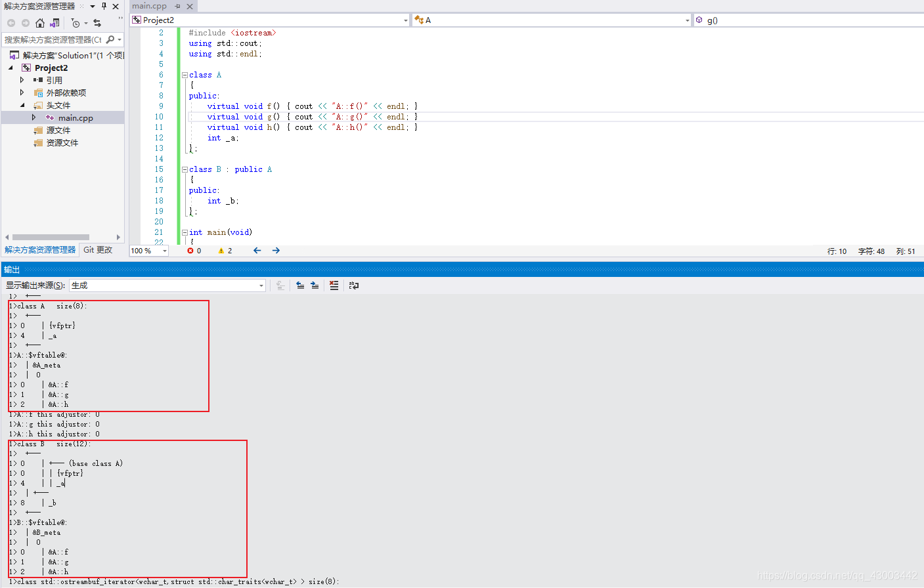The image size is (924, 588).
Task: Collapse the Project2 node
Action: tap(11, 68)
